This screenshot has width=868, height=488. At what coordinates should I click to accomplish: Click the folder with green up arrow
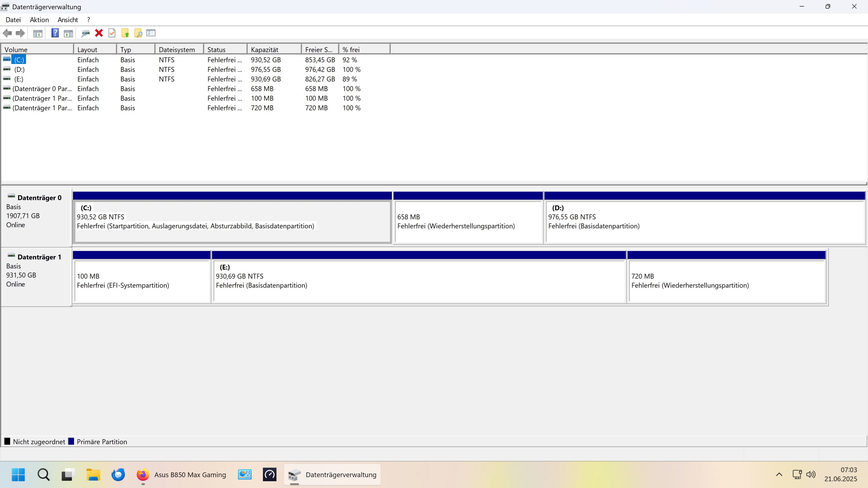click(125, 33)
